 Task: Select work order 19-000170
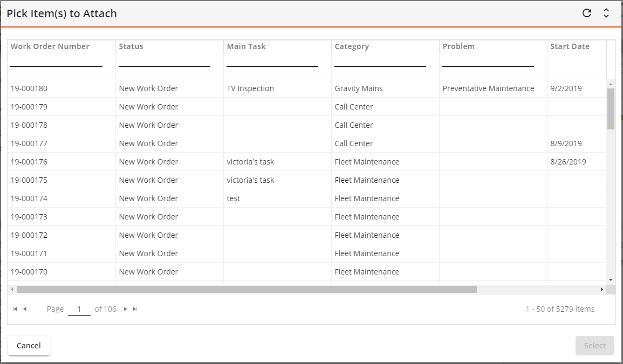29,271
